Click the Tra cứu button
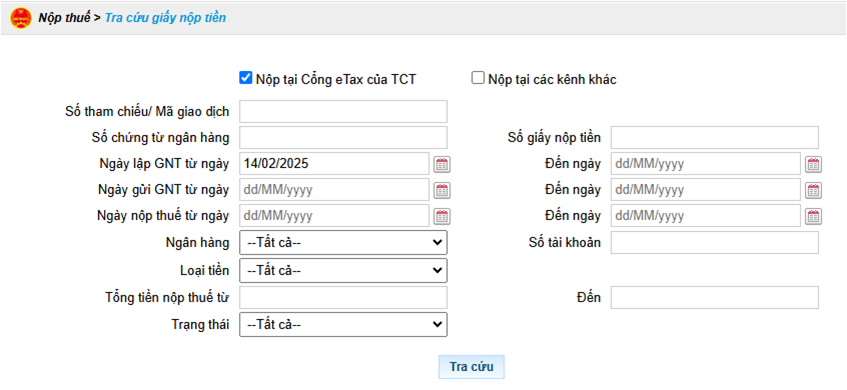This screenshot has width=847, height=390. (x=472, y=367)
